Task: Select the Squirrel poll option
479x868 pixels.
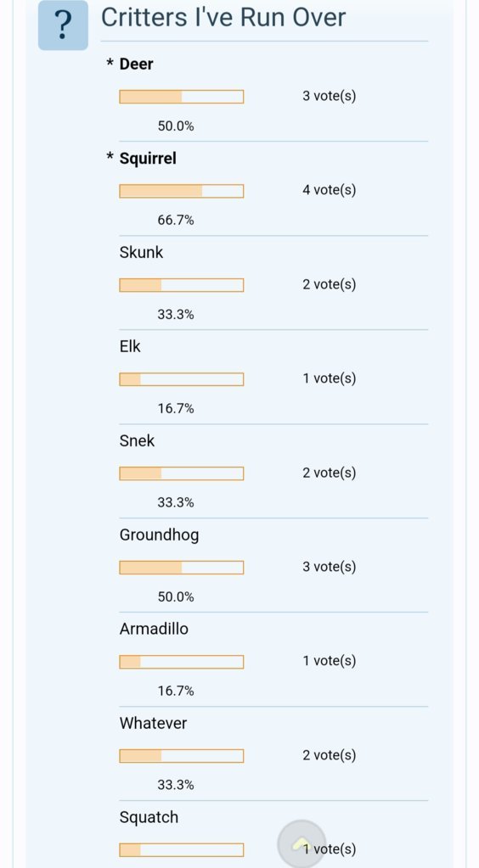Action: (148, 159)
